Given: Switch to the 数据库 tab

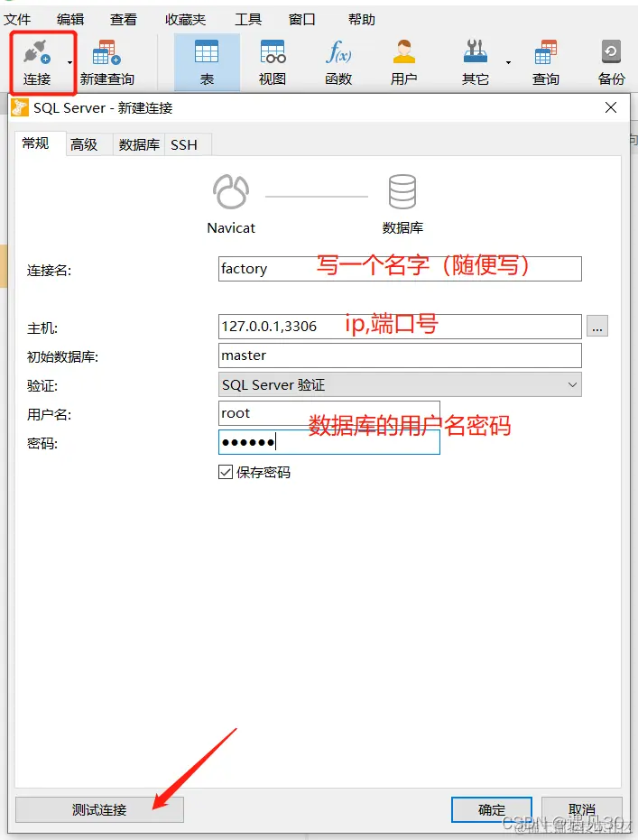Looking at the screenshot, I should point(139,144).
